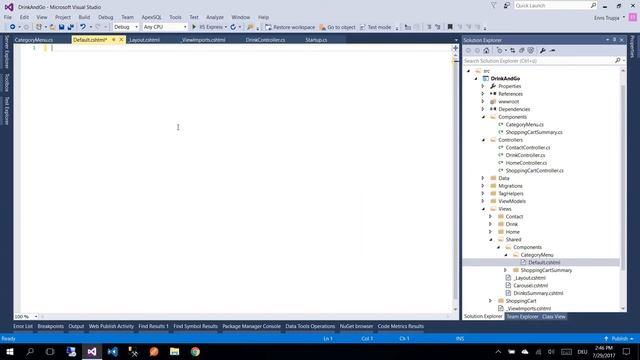Start debugging with the green play icon
This screenshot has width=640, height=360.
(194, 27)
